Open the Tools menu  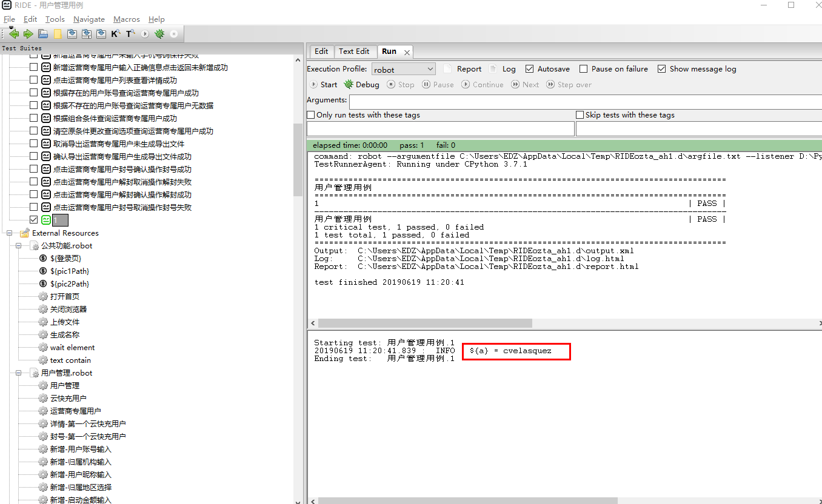(x=55, y=19)
